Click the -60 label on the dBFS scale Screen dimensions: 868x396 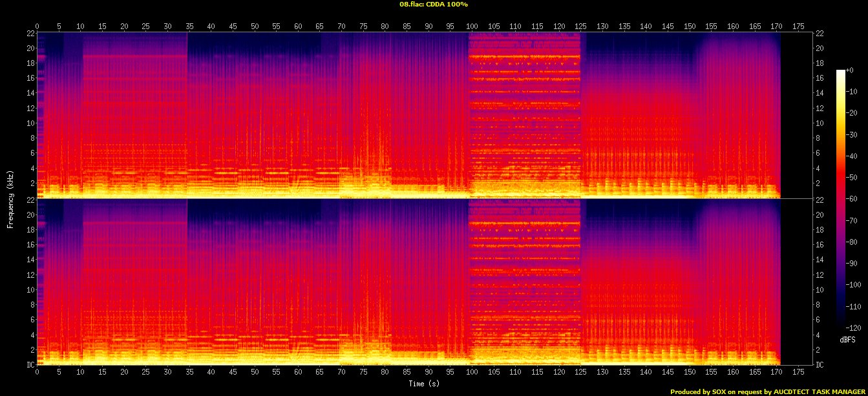853,199
